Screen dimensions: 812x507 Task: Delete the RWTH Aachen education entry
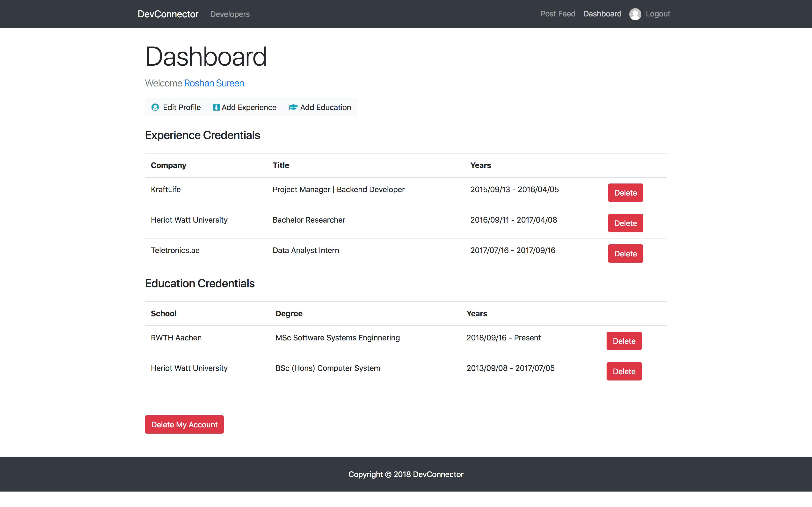click(624, 341)
